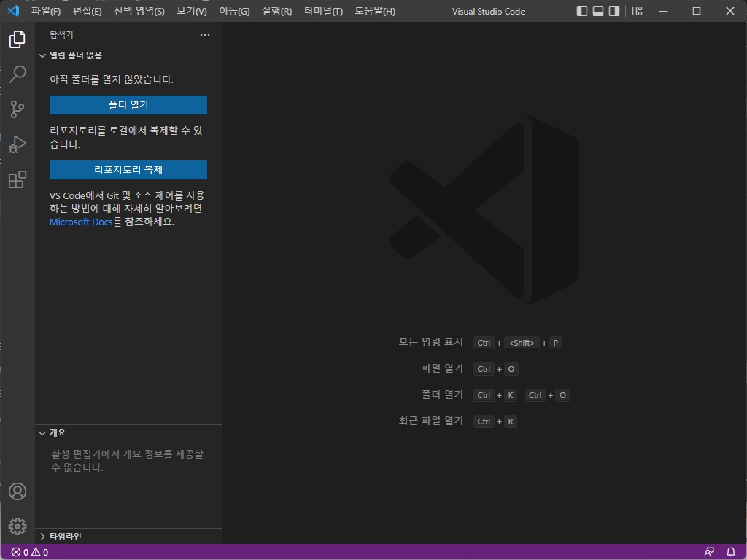
Task: Click the 리포지토리 복제 button
Action: click(x=128, y=169)
